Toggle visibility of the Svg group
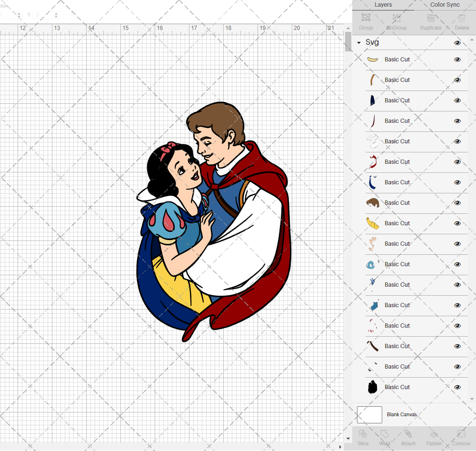 457,43
